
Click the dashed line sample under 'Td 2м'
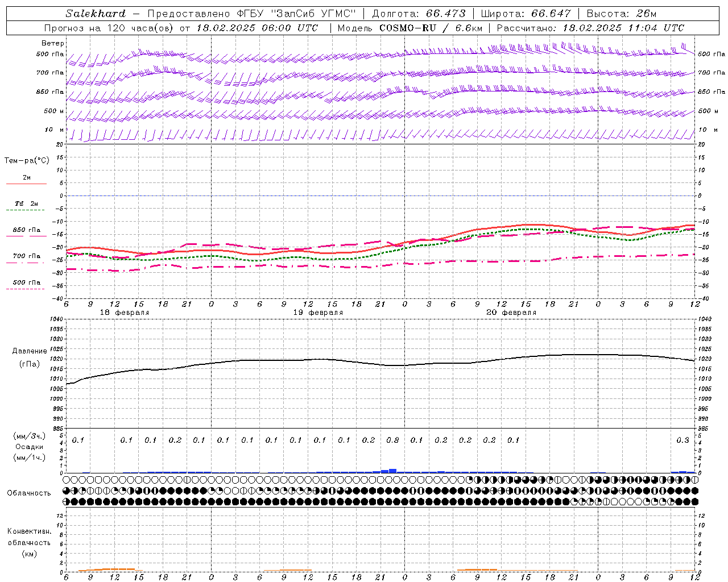(x=25, y=210)
